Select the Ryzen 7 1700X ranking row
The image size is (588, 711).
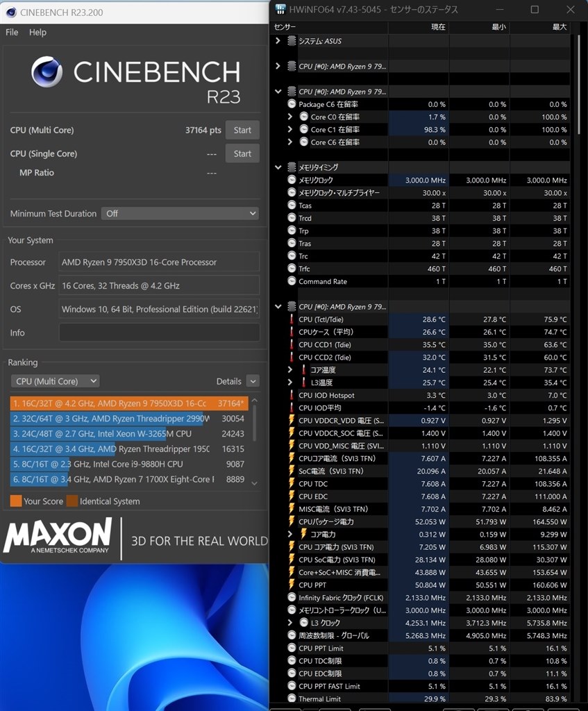[x=129, y=479]
